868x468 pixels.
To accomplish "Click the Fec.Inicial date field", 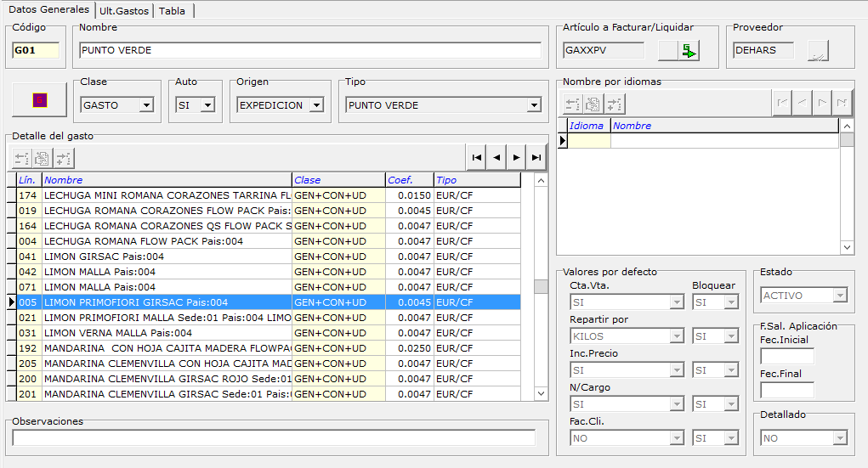I will click(x=786, y=356).
